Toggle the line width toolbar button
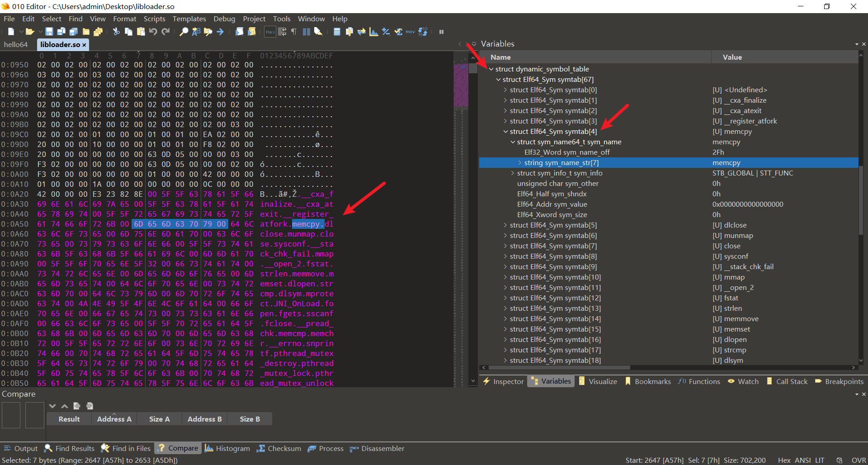The image size is (868, 465). (x=282, y=32)
